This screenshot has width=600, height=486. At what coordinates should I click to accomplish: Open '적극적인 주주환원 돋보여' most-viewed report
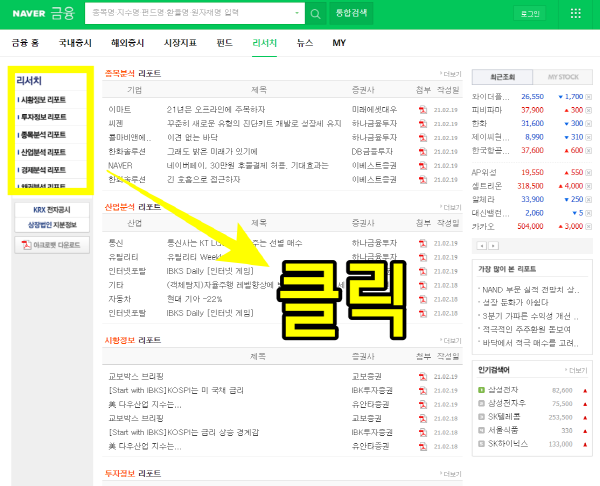point(526,329)
